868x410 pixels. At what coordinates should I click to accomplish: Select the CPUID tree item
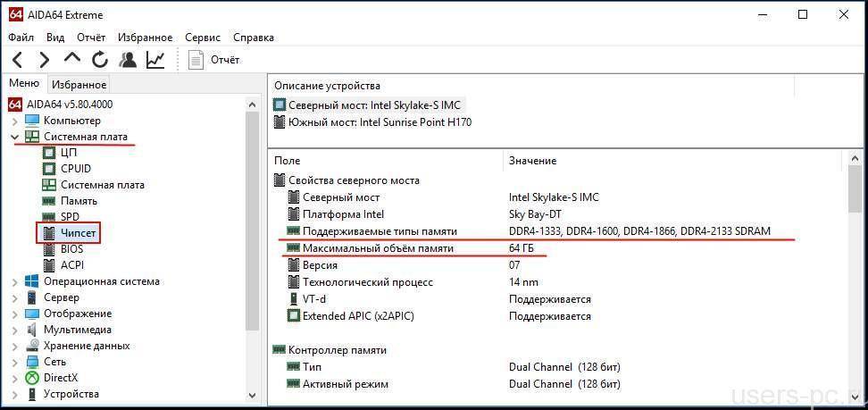[x=76, y=169]
